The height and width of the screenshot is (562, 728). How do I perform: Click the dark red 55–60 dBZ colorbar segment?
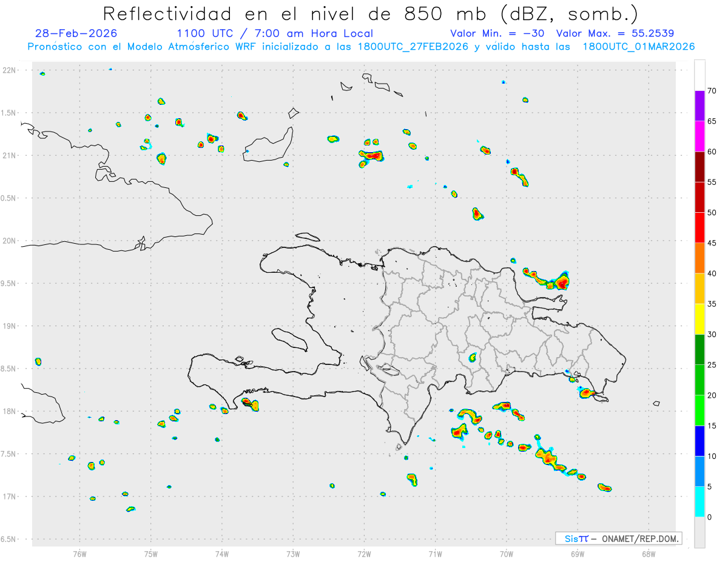(699, 167)
